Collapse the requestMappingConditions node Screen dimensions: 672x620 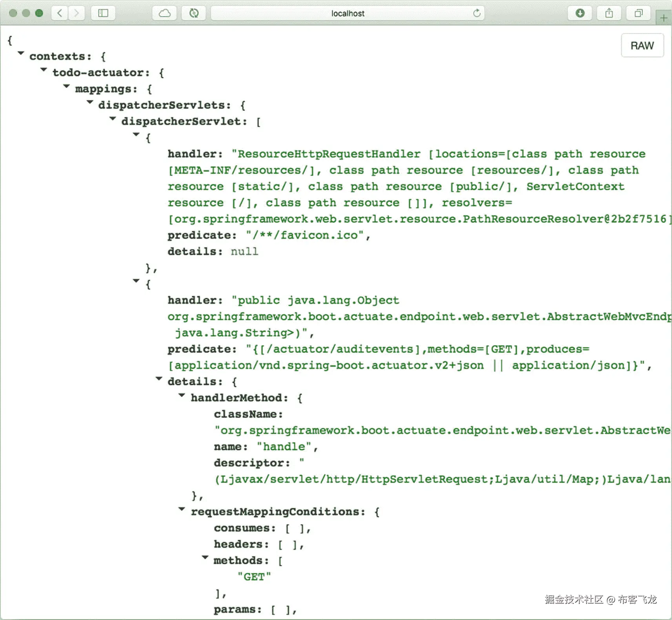pyautogui.click(x=182, y=509)
